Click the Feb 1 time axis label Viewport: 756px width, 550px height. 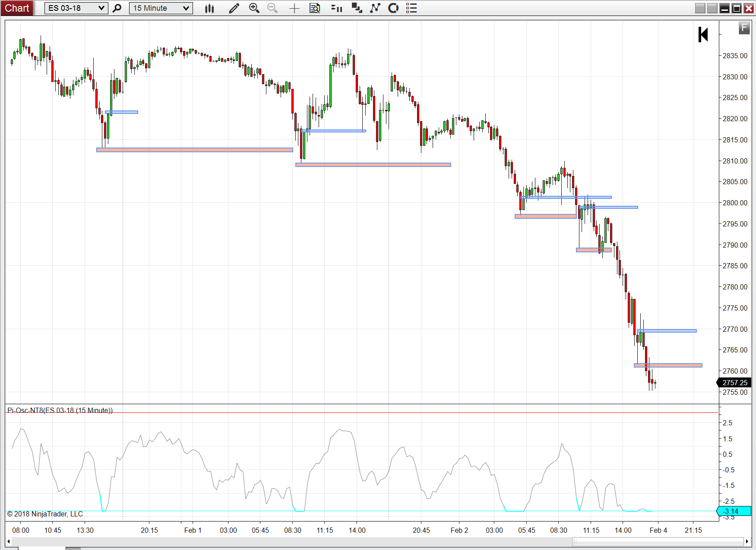click(193, 530)
